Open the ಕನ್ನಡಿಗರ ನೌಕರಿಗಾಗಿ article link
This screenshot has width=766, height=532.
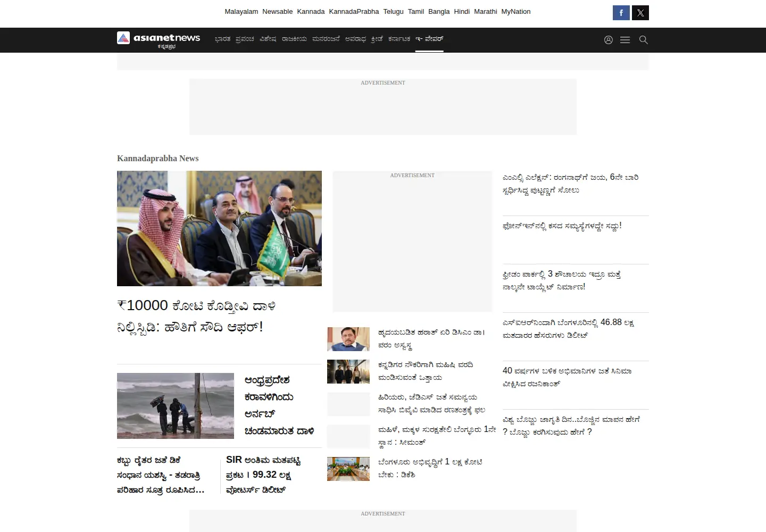426,371
